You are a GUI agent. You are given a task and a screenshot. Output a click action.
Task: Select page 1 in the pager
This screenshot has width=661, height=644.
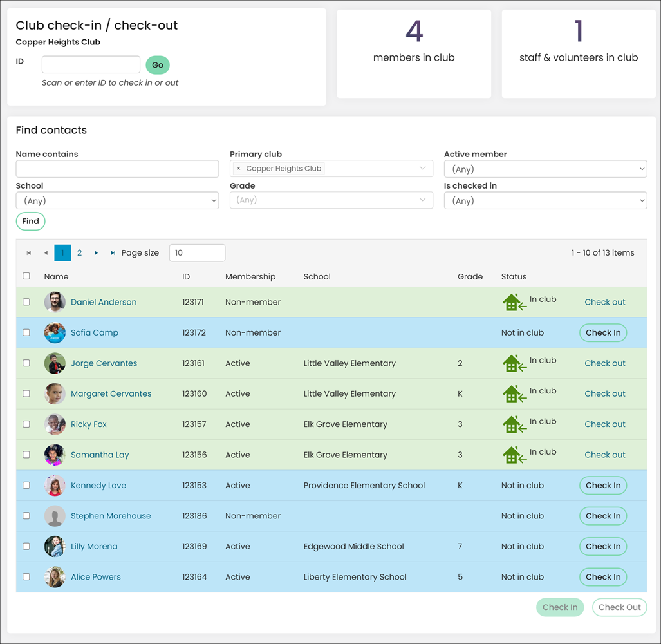coord(63,253)
